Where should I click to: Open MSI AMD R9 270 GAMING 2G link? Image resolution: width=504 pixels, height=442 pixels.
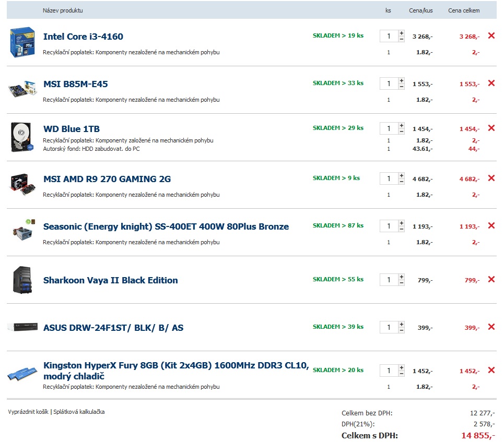pos(107,179)
